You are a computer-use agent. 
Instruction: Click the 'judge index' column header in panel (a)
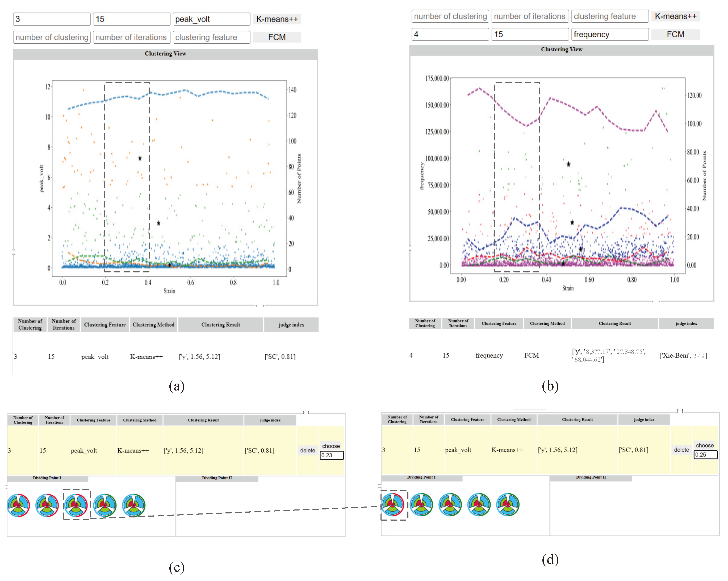click(291, 325)
